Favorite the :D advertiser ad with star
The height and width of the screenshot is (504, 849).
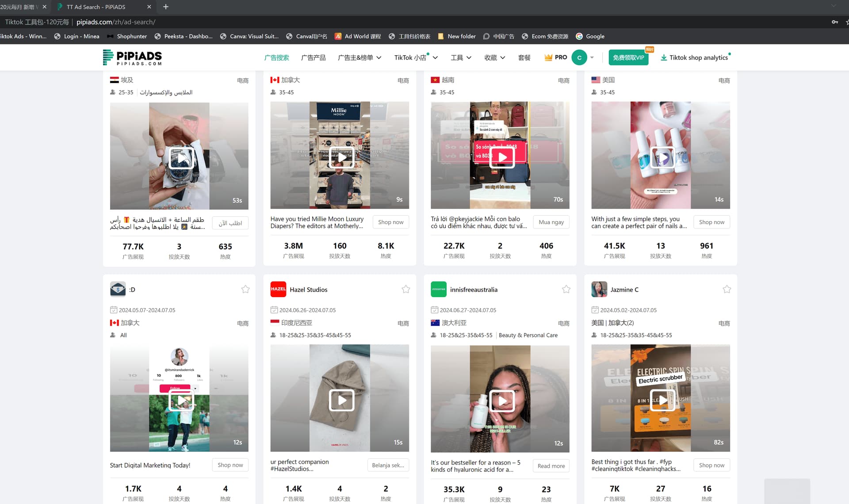pos(245,289)
